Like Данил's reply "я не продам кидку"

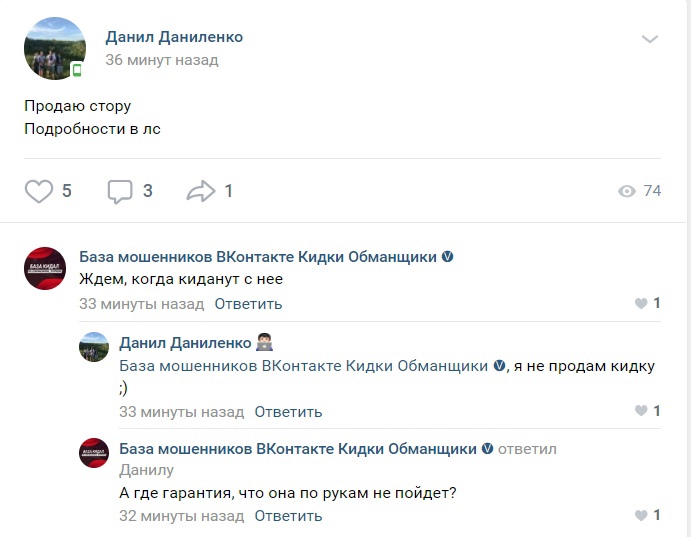642,411
